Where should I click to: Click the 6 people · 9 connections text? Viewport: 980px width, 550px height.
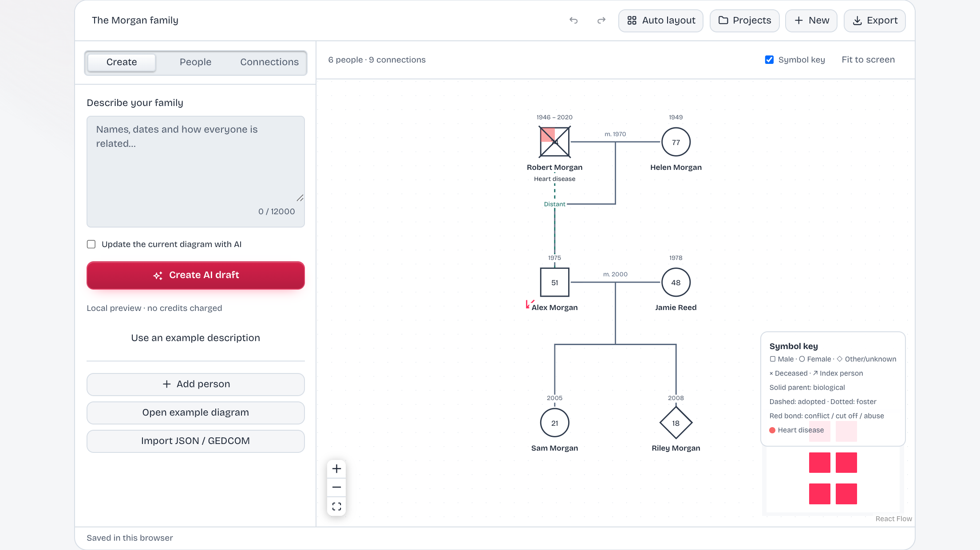[x=377, y=60]
